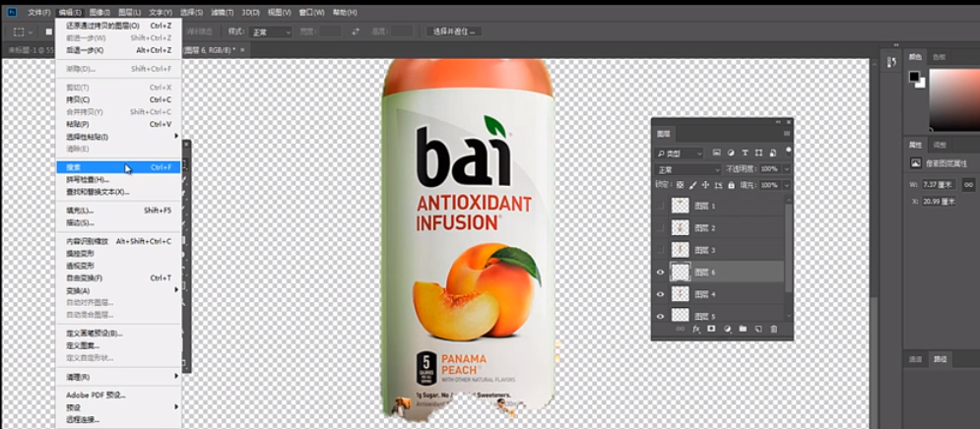
Task: Choose 粘贴(P) from the edit menu
Action: click(x=118, y=124)
